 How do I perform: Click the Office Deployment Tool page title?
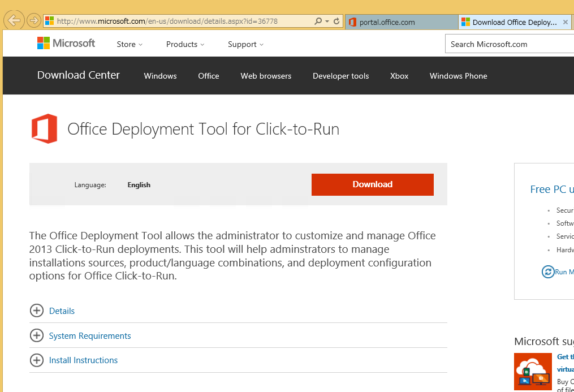204,129
